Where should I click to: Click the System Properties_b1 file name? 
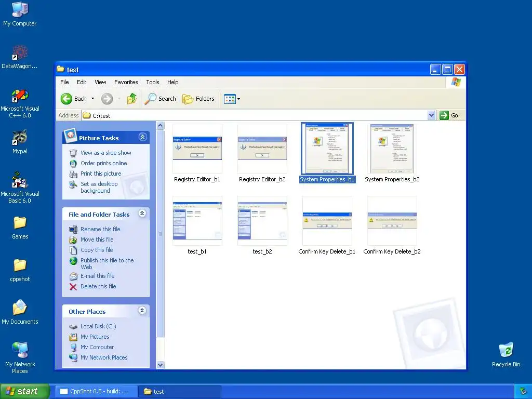327,179
